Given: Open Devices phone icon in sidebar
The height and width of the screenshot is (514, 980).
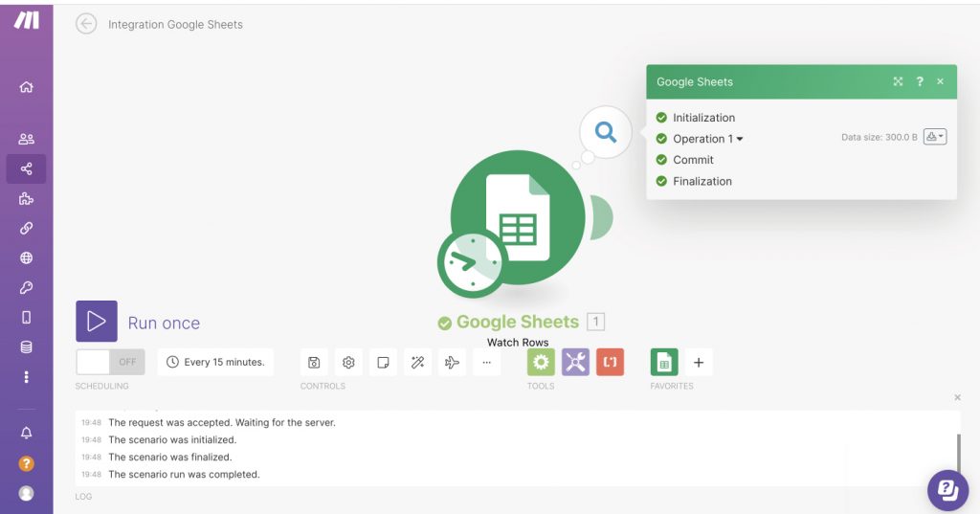Looking at the screenshot, I should click(26, 317).
